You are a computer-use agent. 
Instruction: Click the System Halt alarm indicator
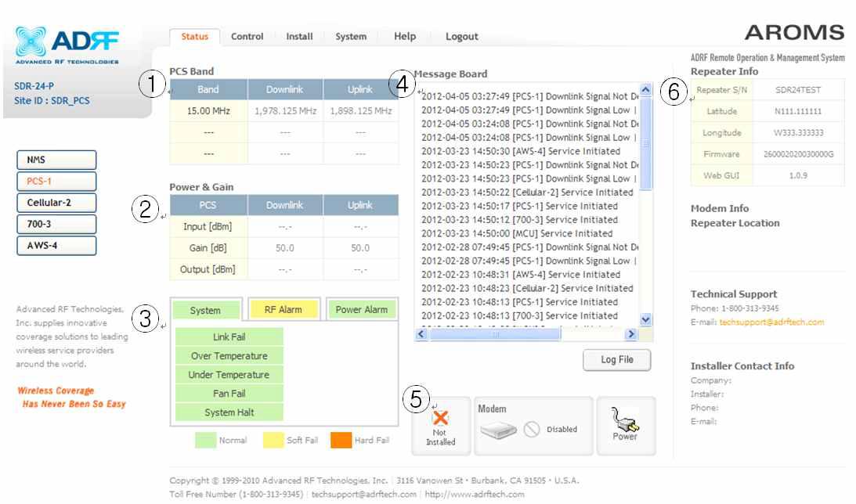229,412
